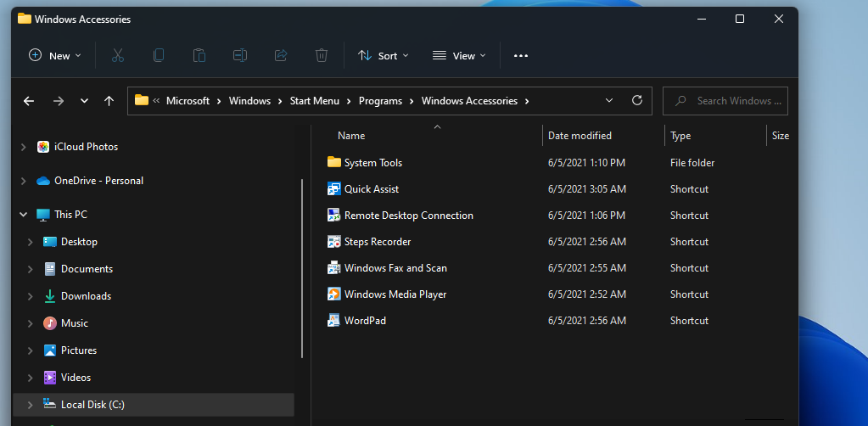This screenshot has width=868, height=426.
Task: Click the Copy icon in toolbar
Action: [x=159, y=55]
